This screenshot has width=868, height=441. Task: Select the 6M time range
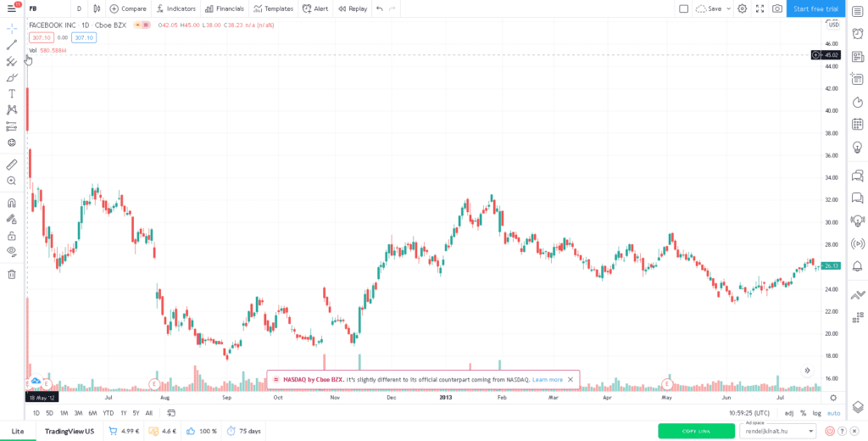tap(92, 413)
